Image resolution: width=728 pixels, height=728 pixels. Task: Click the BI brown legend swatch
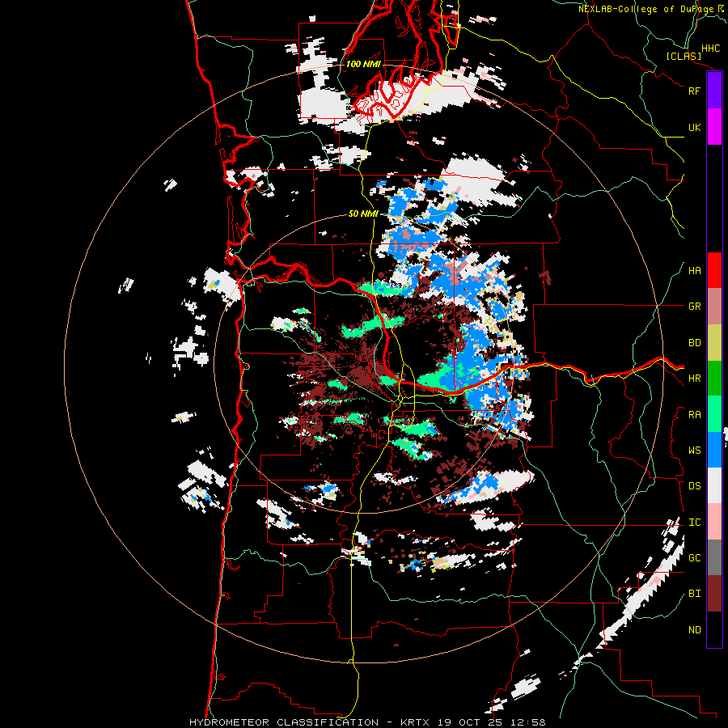click(714, 594)
